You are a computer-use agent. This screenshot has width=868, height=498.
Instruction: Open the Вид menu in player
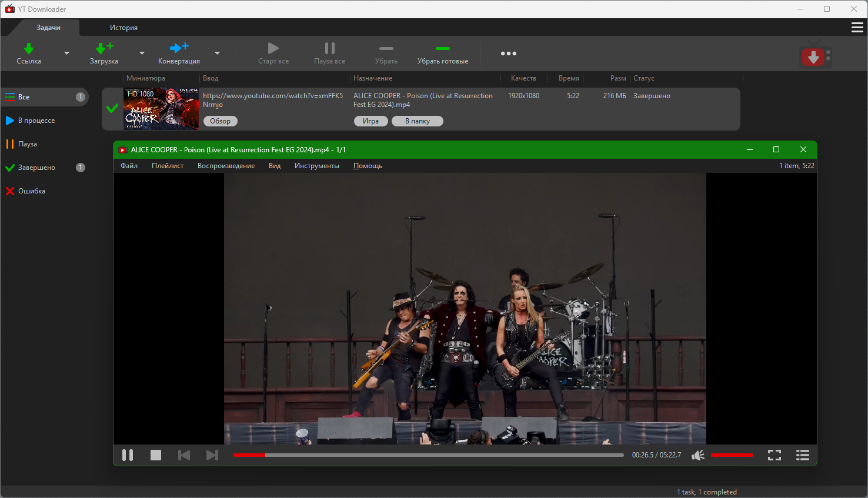(275, 166)
